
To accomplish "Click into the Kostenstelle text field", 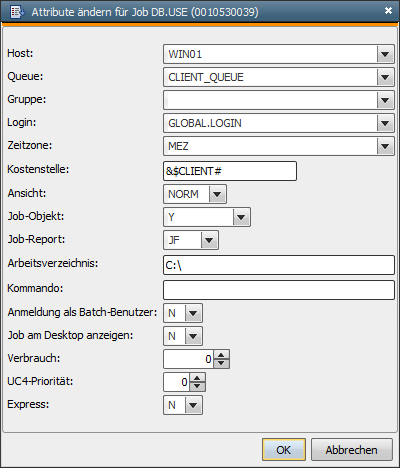I will [230, 171].
